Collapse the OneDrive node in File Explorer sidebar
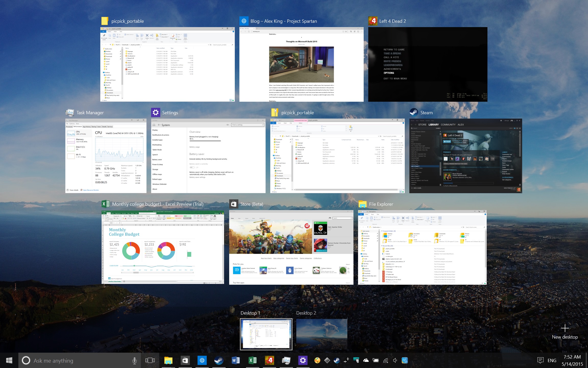Screen dimensions: 588x368 361,256
